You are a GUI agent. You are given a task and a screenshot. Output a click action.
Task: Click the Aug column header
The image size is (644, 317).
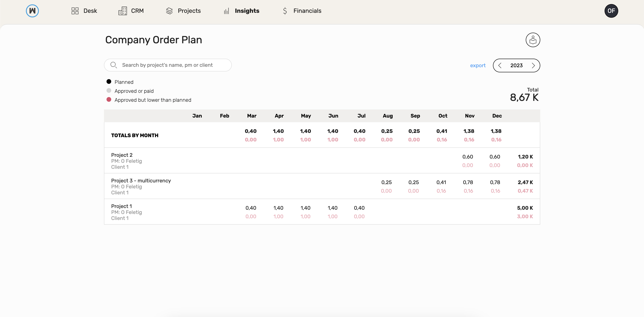pos(388,116)
